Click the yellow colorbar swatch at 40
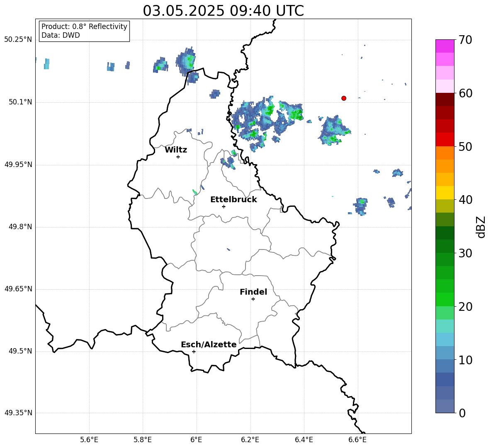Viewport: 491px width, 448px height. pos(445,193)
